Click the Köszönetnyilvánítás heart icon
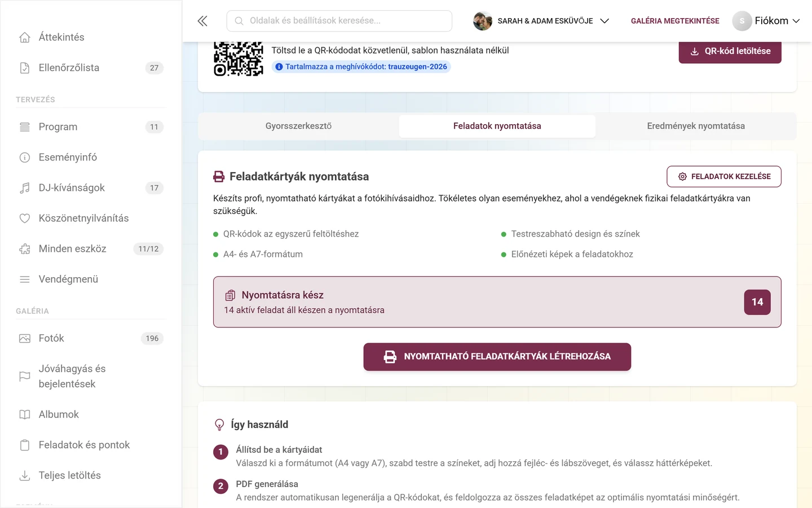Image resolution: width=812 pixels, height=508 pixels. pyautogui.click(x=25, y=218)
